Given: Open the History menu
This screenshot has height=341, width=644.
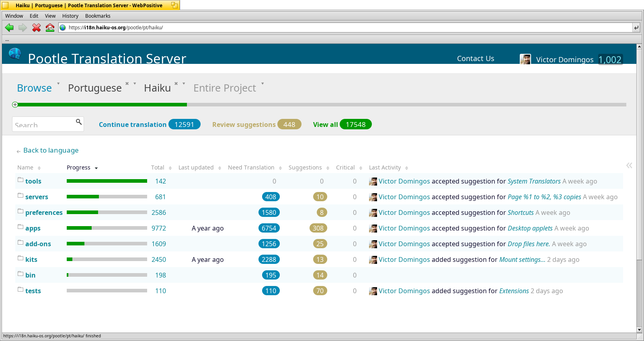Looking at the screenshot, I should 70,16.
